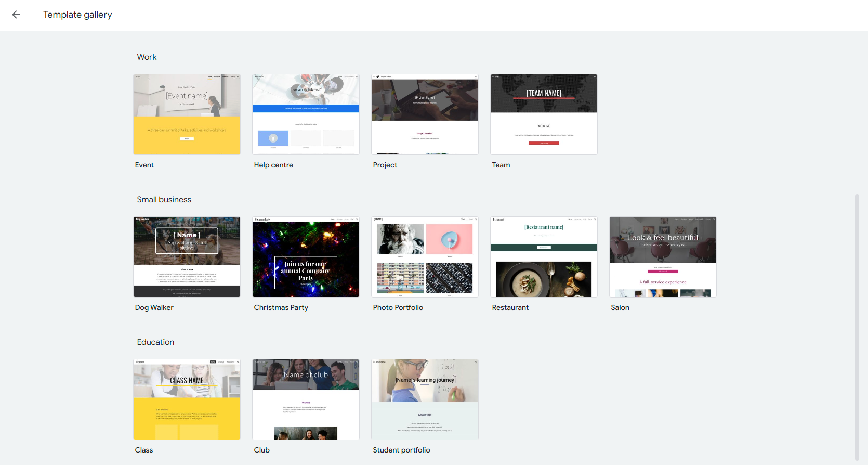Click the 'Project' template label
868x465 pixels.
[x=385, y=165]
